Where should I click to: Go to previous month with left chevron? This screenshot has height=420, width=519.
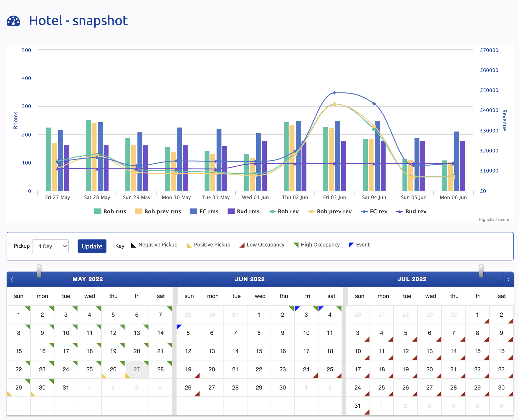click(12, 279)
